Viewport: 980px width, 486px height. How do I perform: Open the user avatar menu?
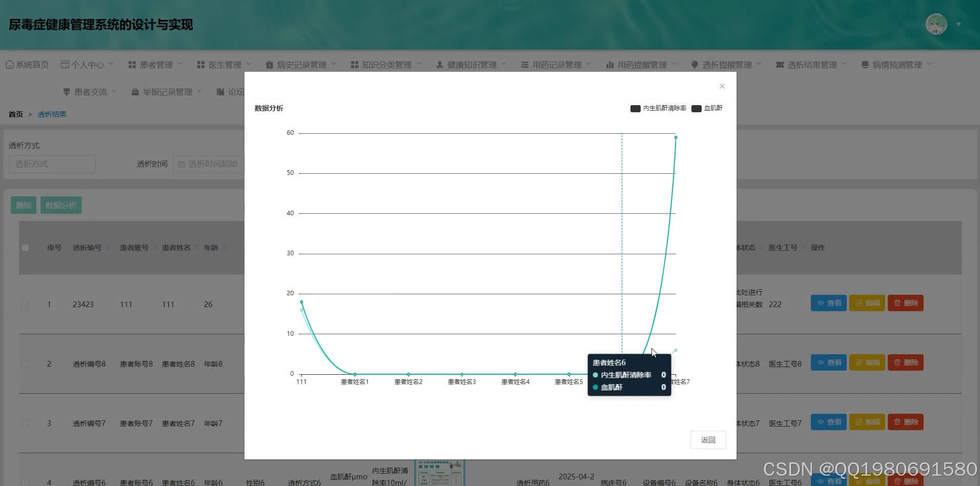tap(936, 24)
